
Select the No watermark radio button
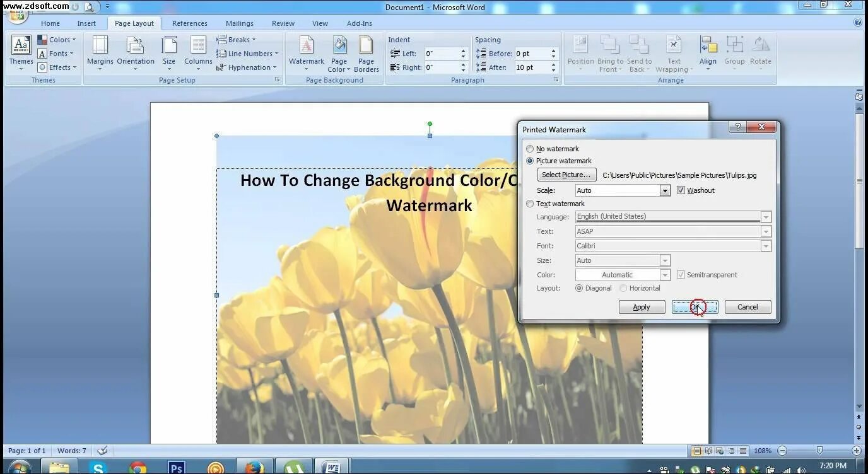pyautogui.click(x=530, y=149)
